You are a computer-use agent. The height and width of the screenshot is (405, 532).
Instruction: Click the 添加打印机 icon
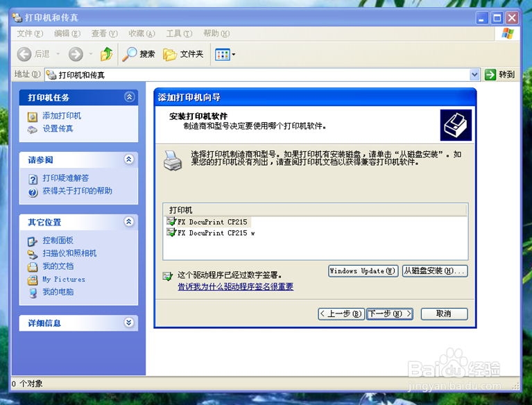[32, 117]
